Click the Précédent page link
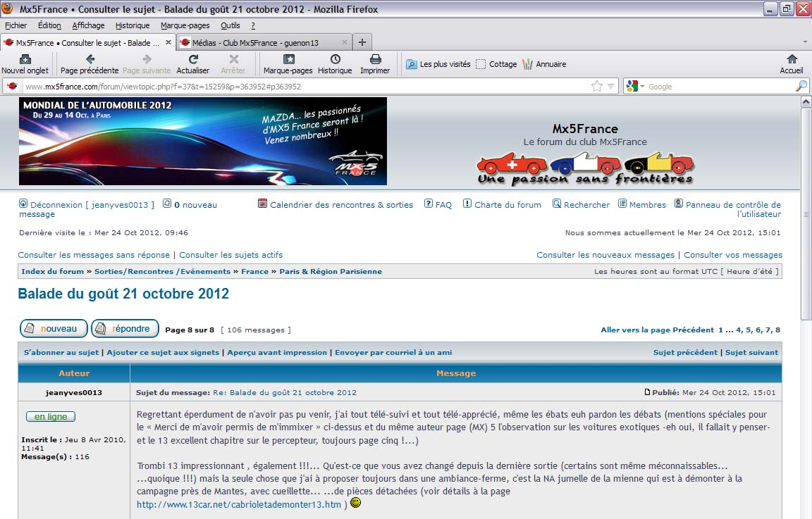Viewport: 812px width, 519px height. click(693, 330)
